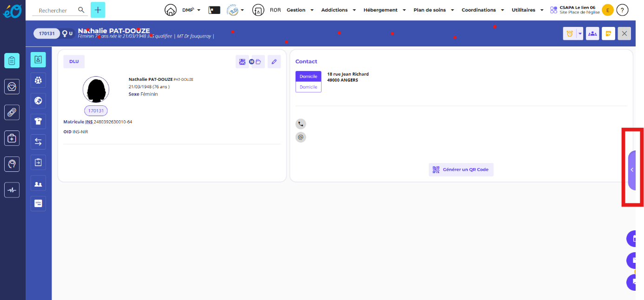
Task: Open the globe section in patient sidebar
Action: [38, 101]
